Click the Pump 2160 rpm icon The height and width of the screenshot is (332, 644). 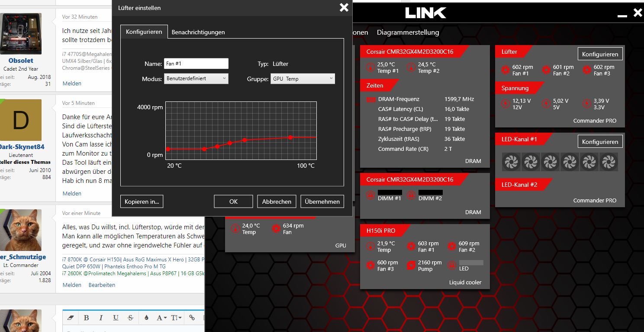411,266
